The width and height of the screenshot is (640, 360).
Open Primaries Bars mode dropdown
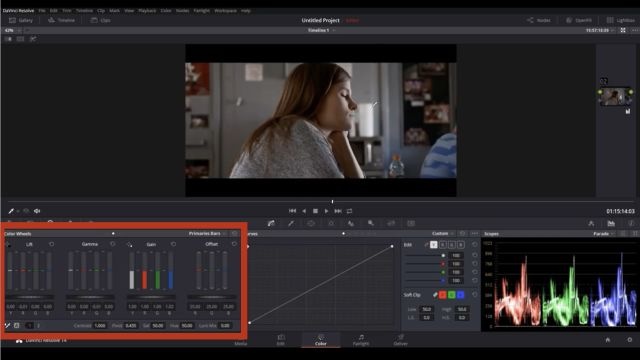pyautogui.click(x=207, y=233)
